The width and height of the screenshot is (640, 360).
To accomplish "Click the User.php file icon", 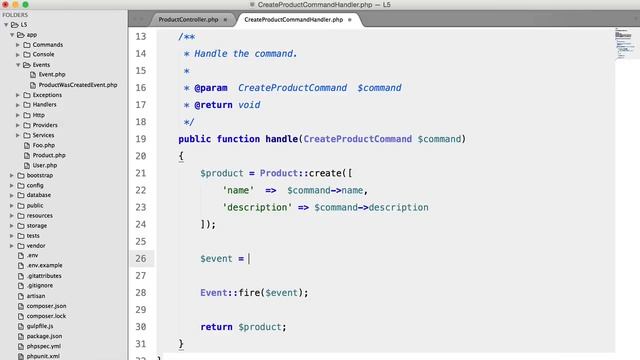I will 27,165.
